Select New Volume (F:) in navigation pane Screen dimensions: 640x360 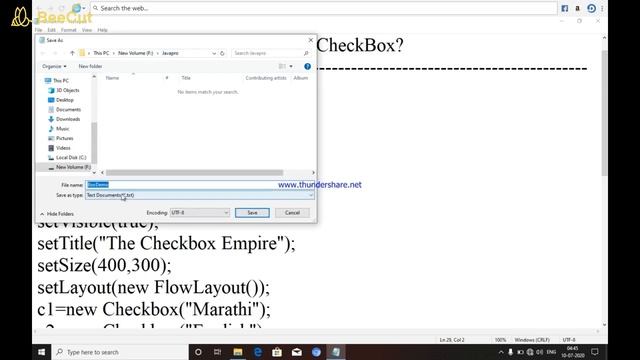tap(69, 167)
